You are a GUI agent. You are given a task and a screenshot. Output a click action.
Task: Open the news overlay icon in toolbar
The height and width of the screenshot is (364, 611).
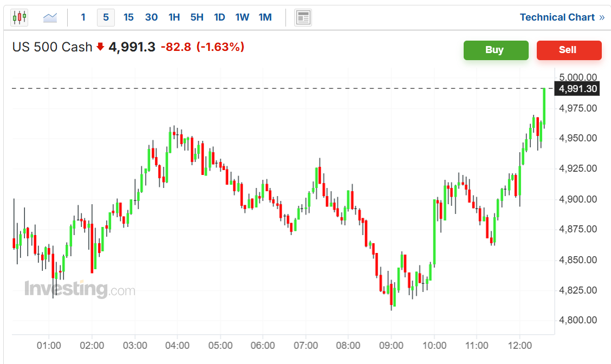point(303,17)
